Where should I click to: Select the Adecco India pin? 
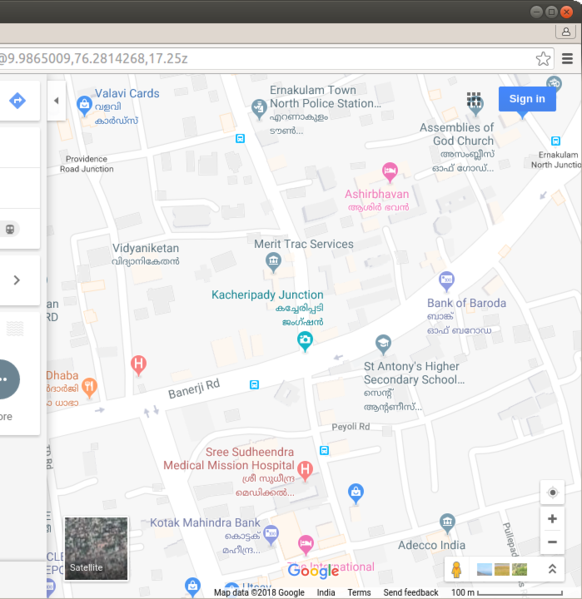[447, 523]
